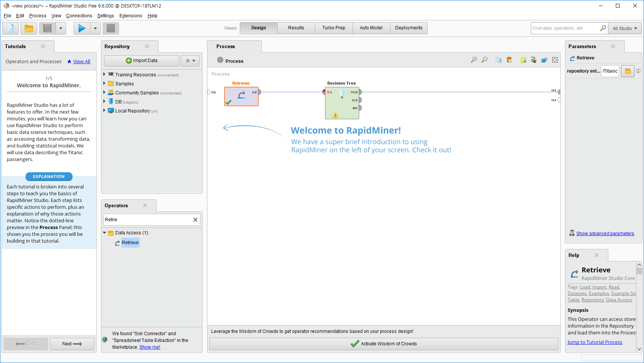Stop the process with the gray square button

(111, 28)
